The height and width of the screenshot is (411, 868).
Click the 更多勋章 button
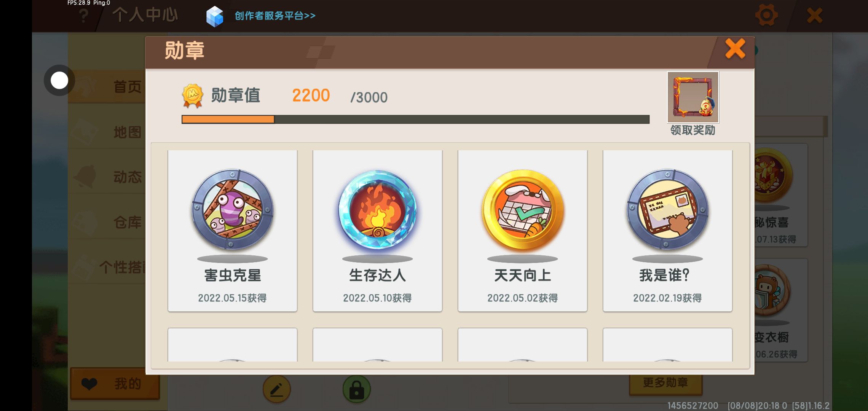click(x=665, y=383)
